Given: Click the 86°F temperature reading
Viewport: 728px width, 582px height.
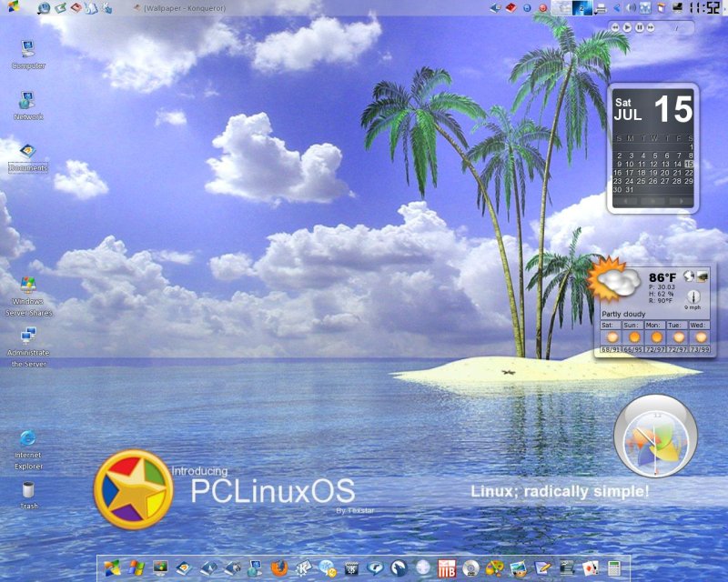Looking at the screenshot, I should [x=662, y=277].
